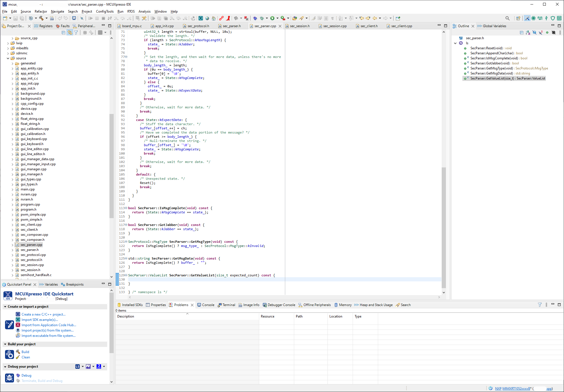The height and width of the screenshot is (392, 564).
Task: Expand the lwip folder in project tree
Action: click(8, 43)
